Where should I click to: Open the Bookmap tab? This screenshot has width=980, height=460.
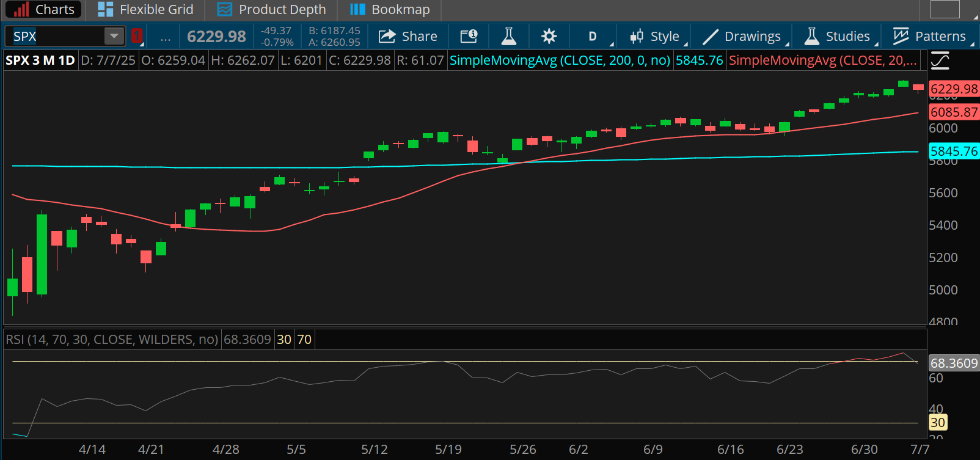coord(390,10)
